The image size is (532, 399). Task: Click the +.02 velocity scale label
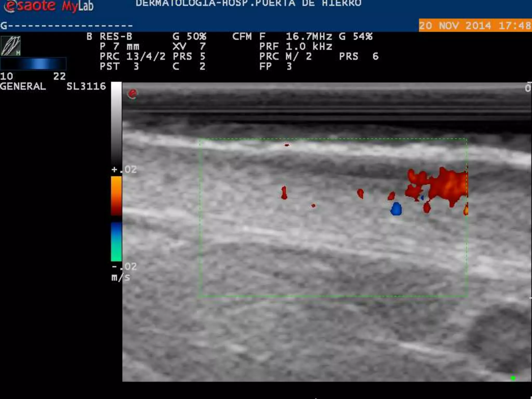[x=124, y=170]
